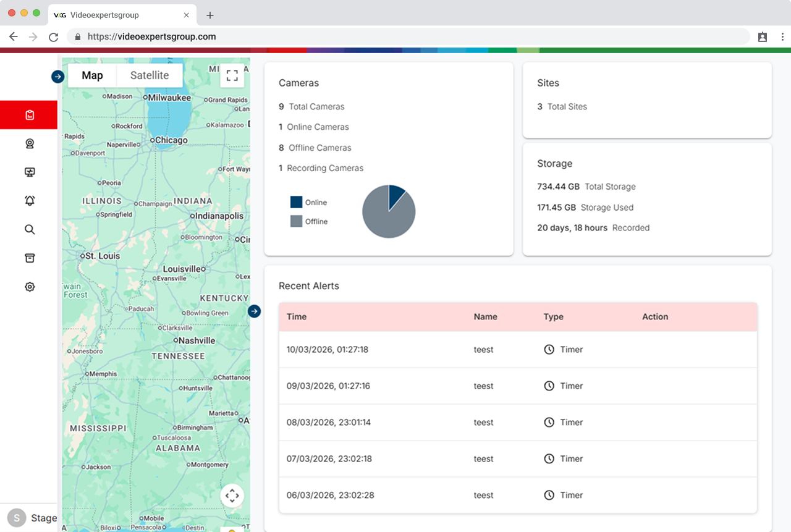This screenshot has width=791, height=532.
Task: Click the Online legend color swatch
Action: click(296, 202)
